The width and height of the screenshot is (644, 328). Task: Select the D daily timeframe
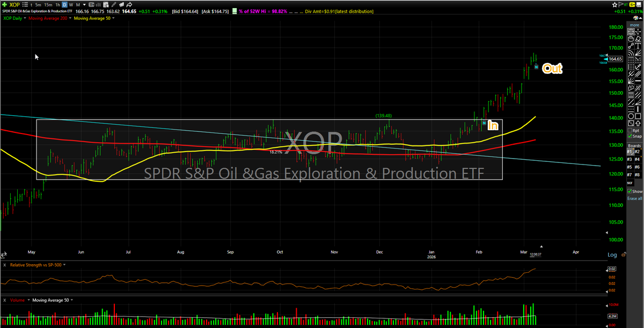coord(64,5)
